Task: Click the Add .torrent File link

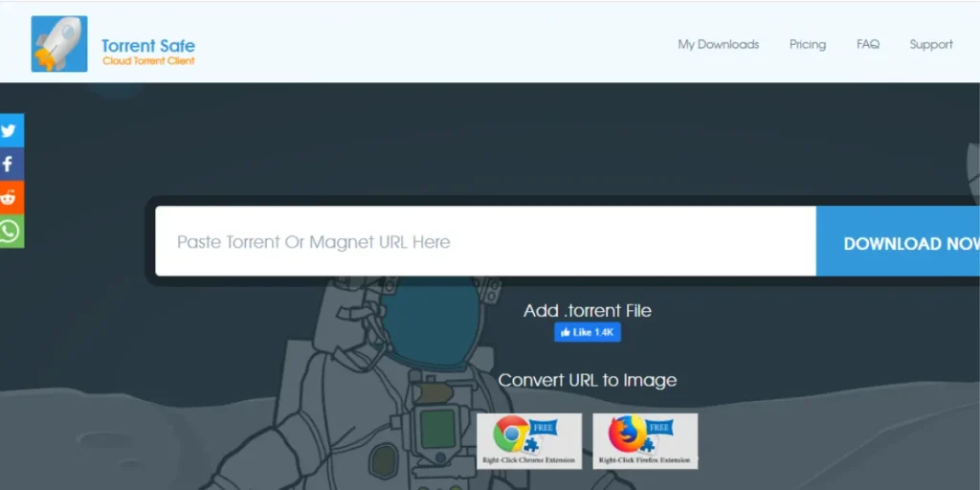Action: point(587,310)
